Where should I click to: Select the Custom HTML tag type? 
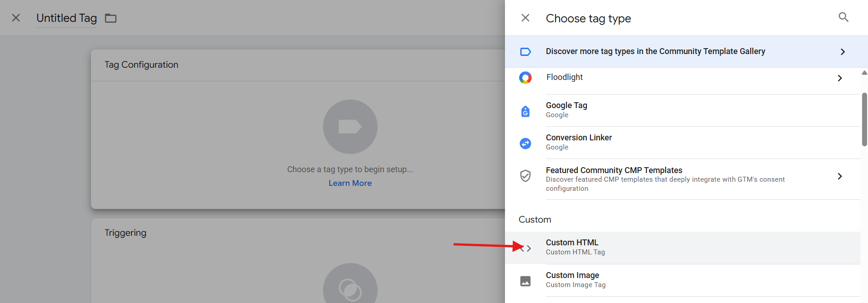682,248
